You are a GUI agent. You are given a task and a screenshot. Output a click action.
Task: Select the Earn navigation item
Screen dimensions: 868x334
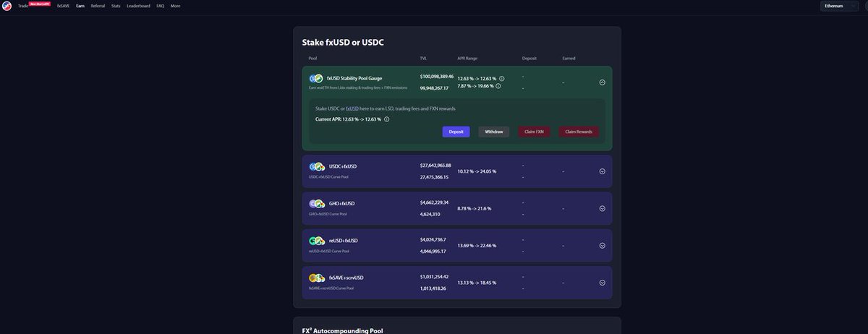click(80, 6)
